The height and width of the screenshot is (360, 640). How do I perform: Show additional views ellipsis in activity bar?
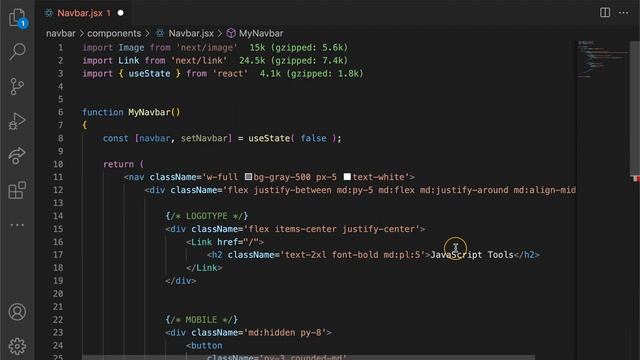point(17,225)
